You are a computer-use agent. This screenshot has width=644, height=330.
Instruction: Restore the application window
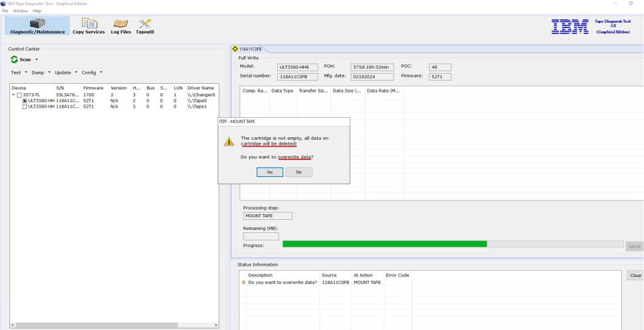pyautogui.click(x=630, y=3)
